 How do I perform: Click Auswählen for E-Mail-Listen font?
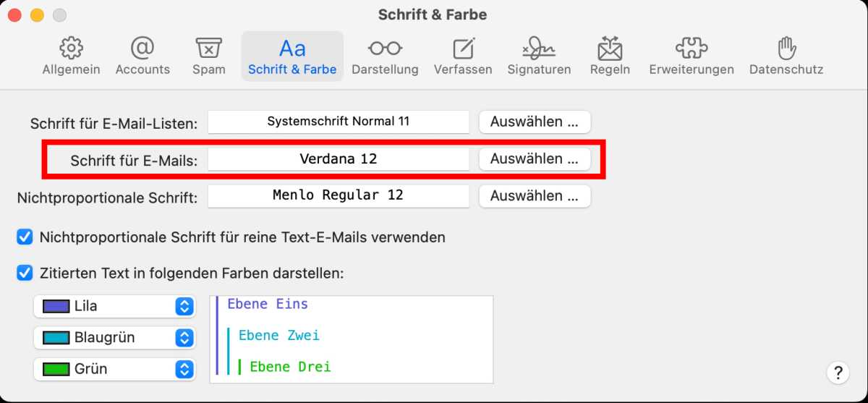click(535, 122)
